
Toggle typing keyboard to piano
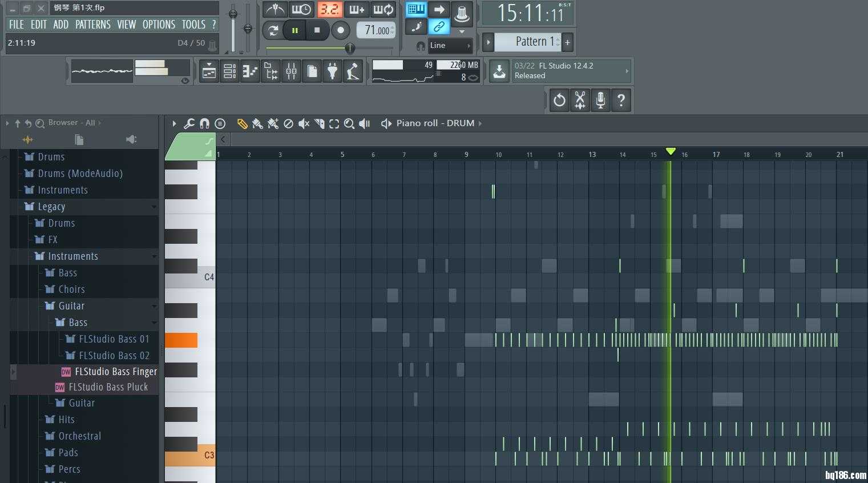coord(416,10)
